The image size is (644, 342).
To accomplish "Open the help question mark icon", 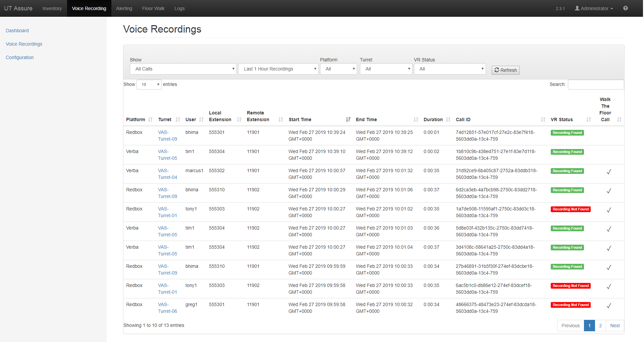I will (626, 8).
